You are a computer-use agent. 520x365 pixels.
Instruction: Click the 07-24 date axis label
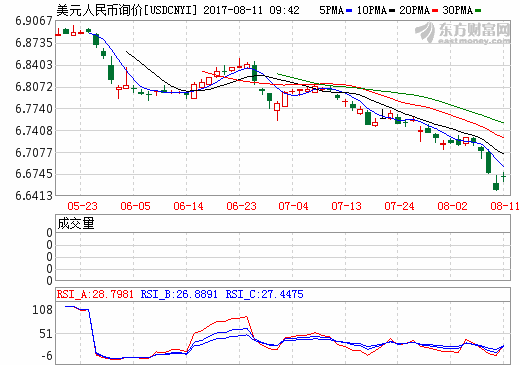[399, 206]
